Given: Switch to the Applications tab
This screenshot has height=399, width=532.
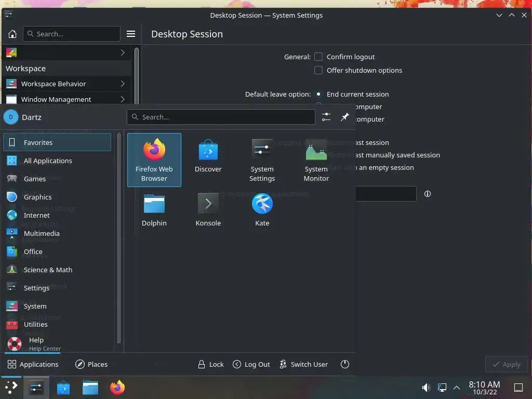Looking at the screenshot, I should 33,364.
